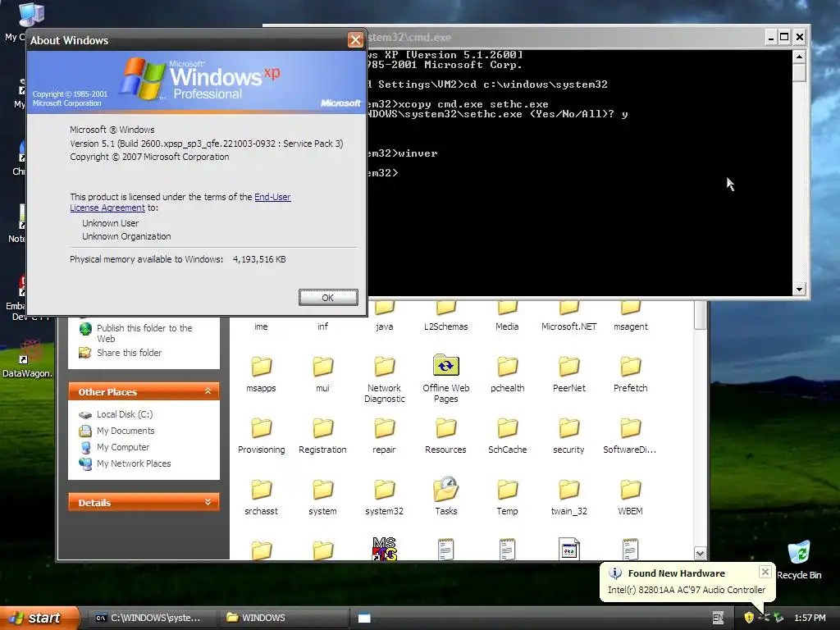Go to My Computer in Other Places
840x630 pixels.
tap(114, 447)
